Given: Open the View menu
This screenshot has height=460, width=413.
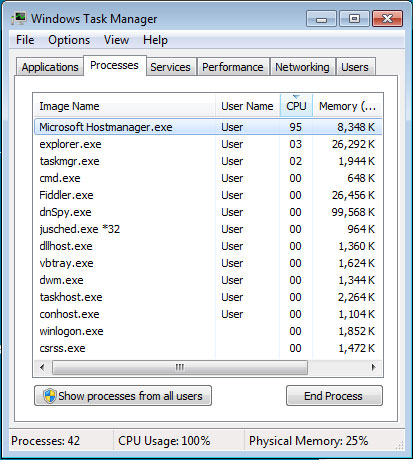Looking at the screenshot, I should (116, 40).
